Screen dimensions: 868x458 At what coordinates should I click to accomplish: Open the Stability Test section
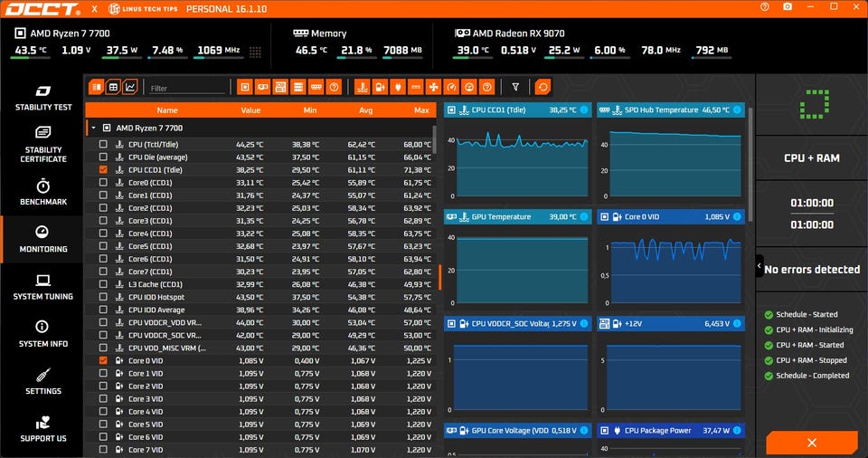tap(43, 98)
